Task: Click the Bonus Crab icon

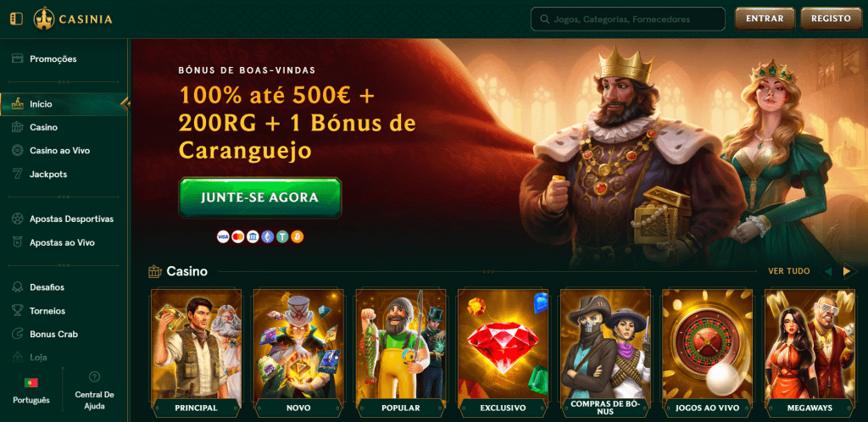Action: [x=18, y=334]
